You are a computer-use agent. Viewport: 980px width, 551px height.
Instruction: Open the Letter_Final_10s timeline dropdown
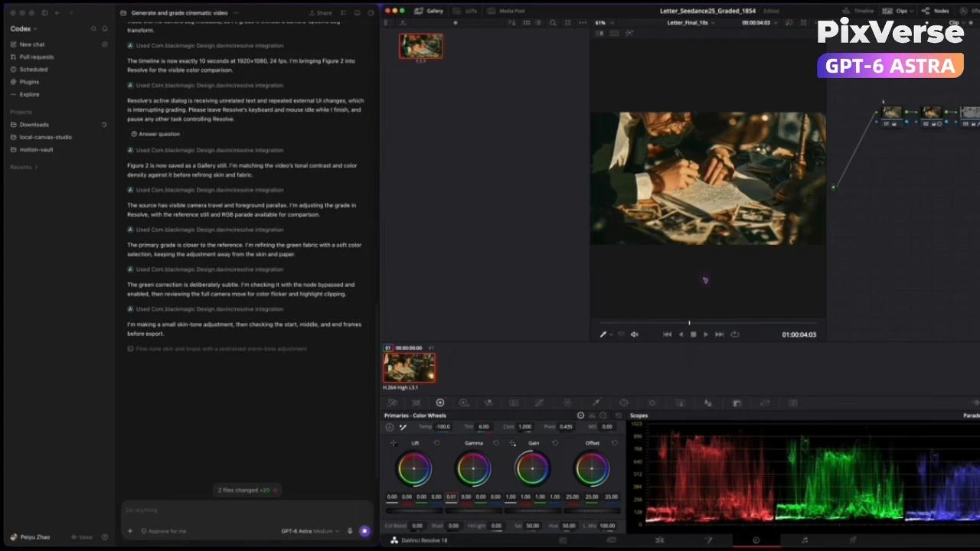coord(691,23)
